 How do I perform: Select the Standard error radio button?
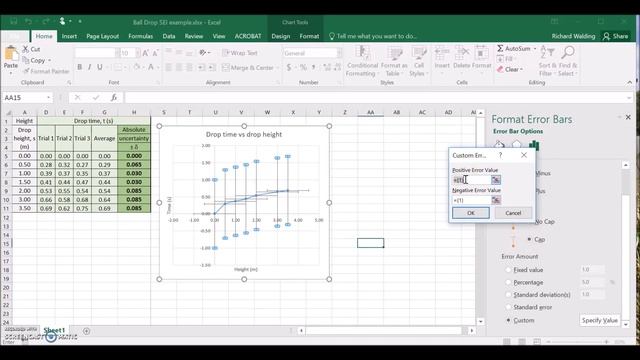(x=508, y=307)
